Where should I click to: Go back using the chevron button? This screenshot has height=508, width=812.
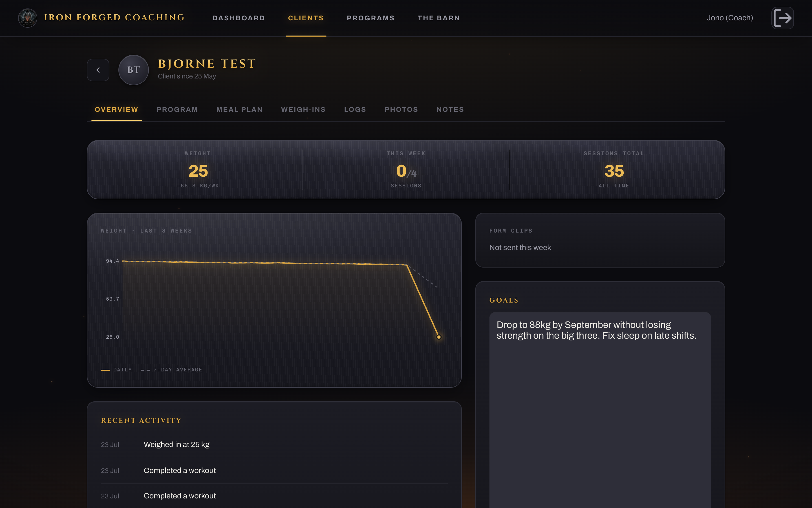point(98,70)
